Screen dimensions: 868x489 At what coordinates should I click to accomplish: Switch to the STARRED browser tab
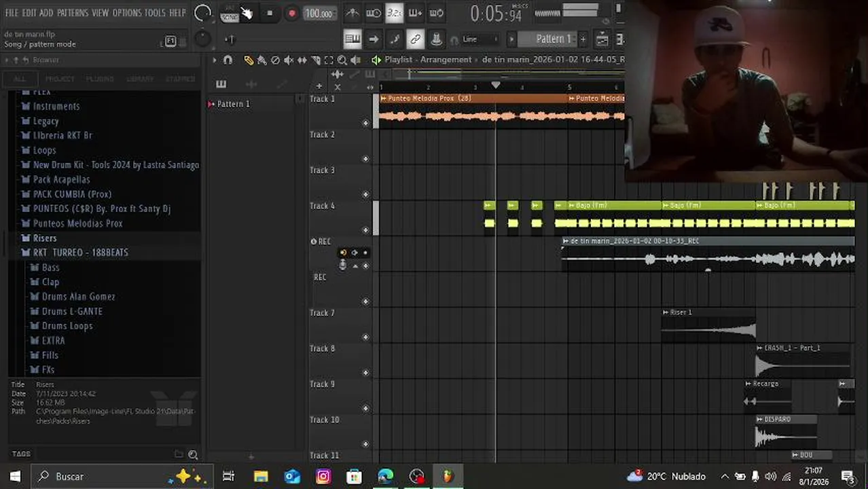(x=180, y=79)
